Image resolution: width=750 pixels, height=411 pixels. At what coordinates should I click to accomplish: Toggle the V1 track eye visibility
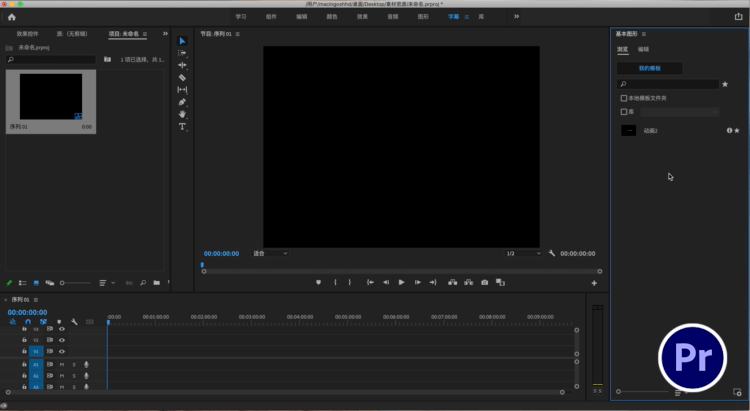(x=62, y=351)
